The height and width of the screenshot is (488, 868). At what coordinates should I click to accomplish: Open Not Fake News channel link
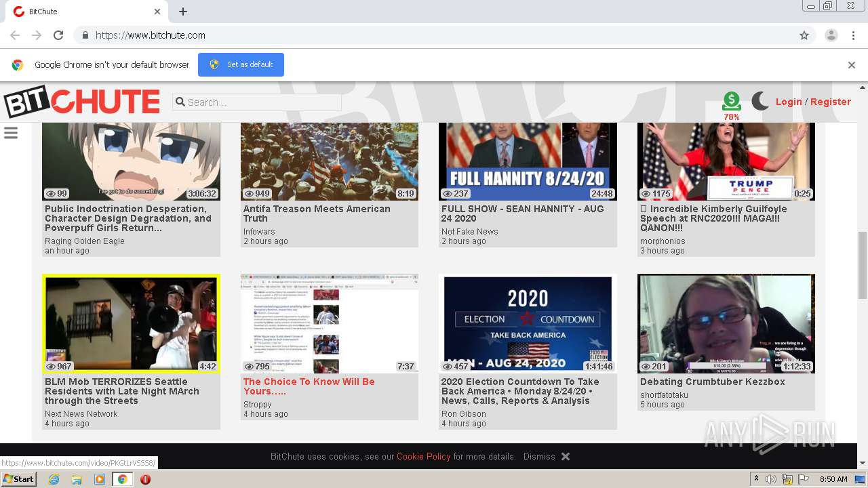(x=470, y=232)
